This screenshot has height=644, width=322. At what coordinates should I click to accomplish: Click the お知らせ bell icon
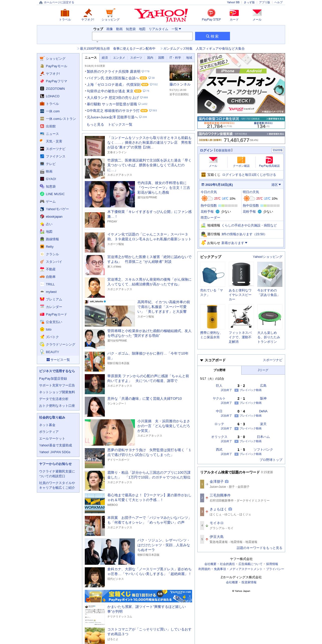pos(203,243)
